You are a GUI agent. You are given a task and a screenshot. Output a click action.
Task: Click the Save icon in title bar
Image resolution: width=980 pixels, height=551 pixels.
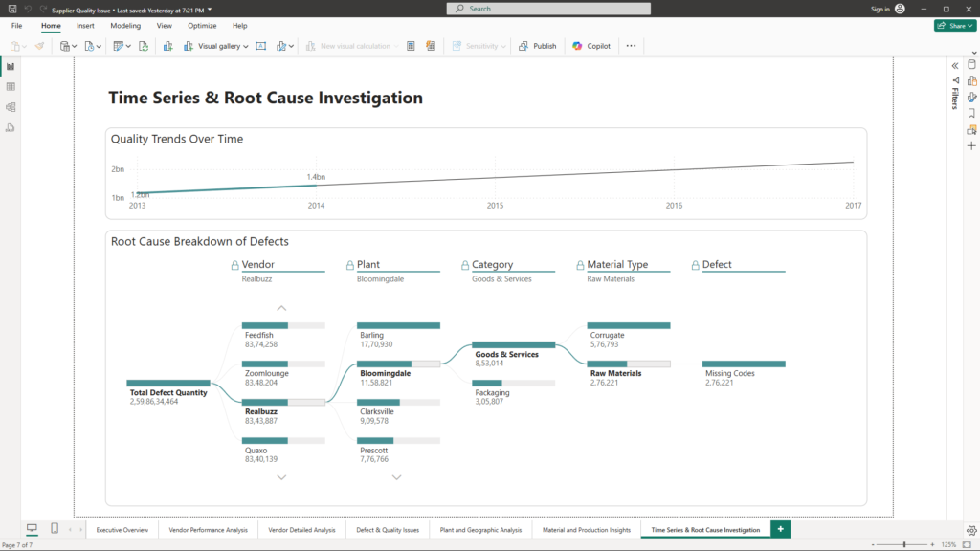(11, 9)
